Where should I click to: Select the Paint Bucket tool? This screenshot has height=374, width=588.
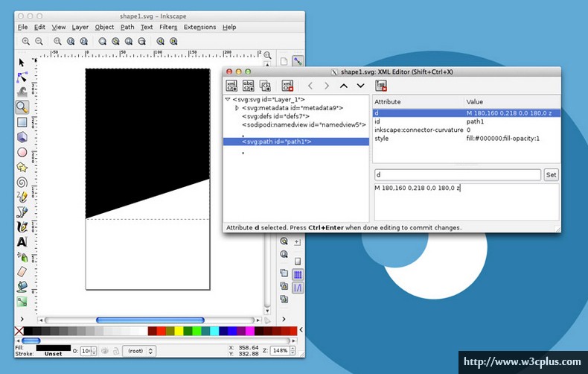point(22,287)
